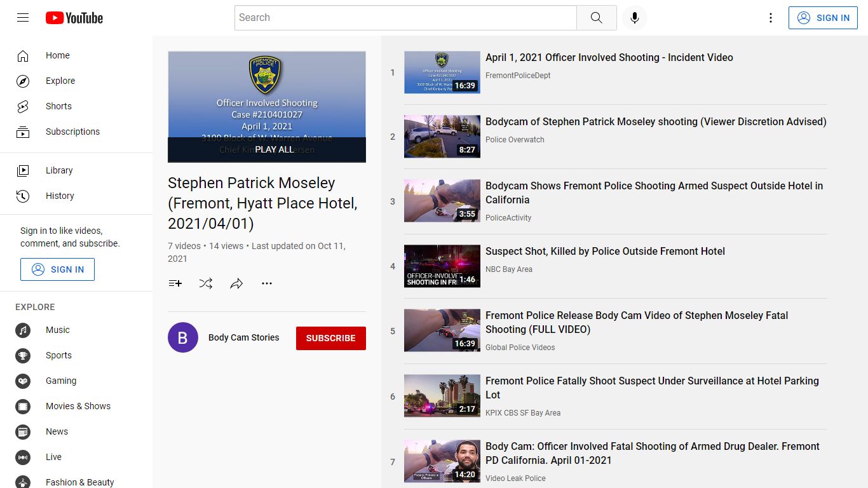868x488 pixels.
Task: Open Subscriptions in the sidebar
Action: [x=76, y=132]
